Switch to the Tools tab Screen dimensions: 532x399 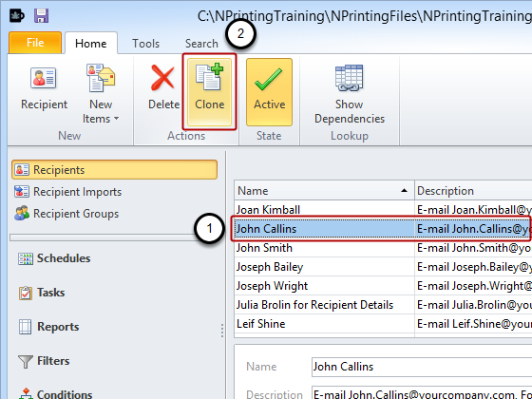145,44
